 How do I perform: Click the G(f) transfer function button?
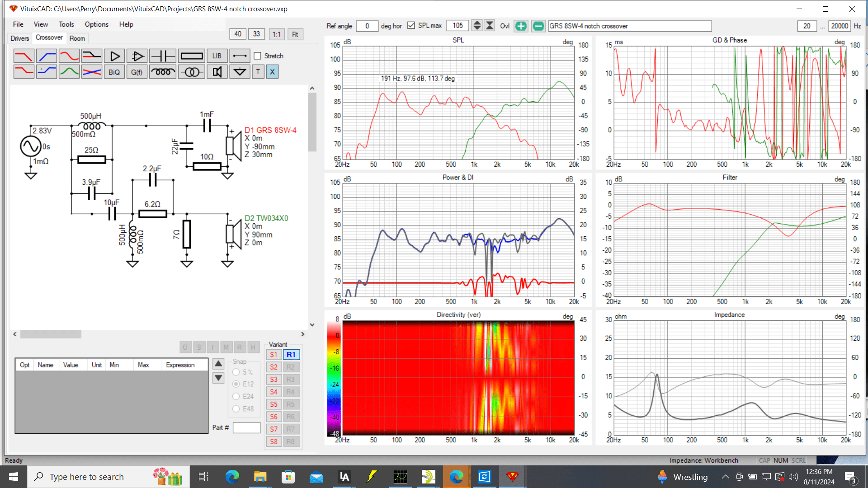coord(137,72)
